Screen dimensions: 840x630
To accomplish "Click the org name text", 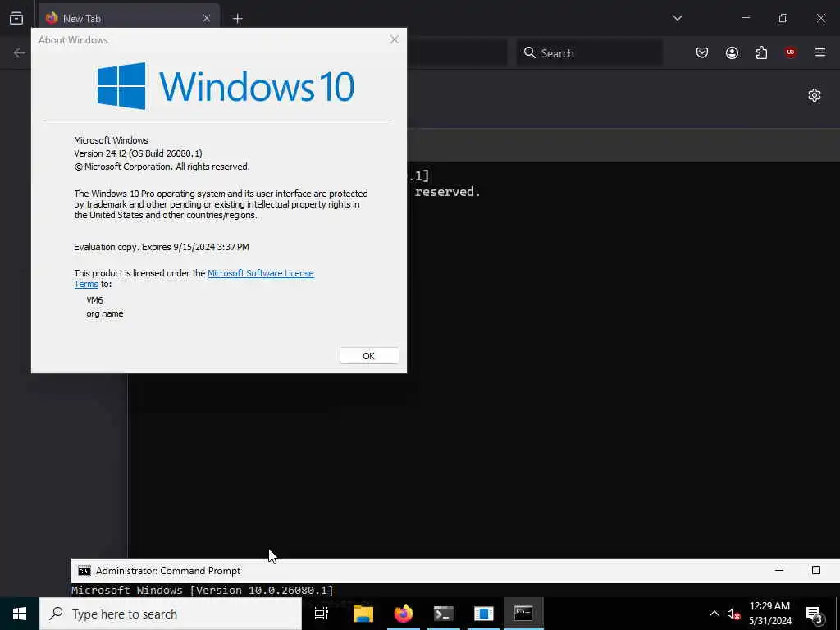I will coord(105,313).
